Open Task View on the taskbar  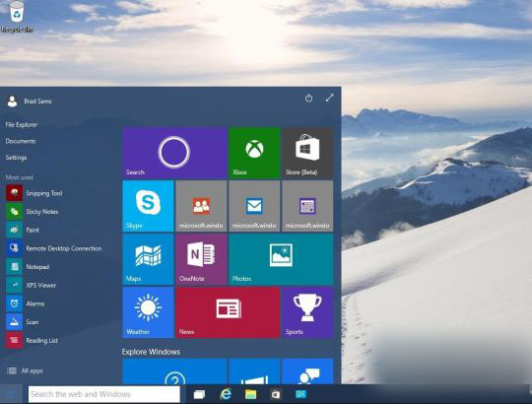pos(199,394)
